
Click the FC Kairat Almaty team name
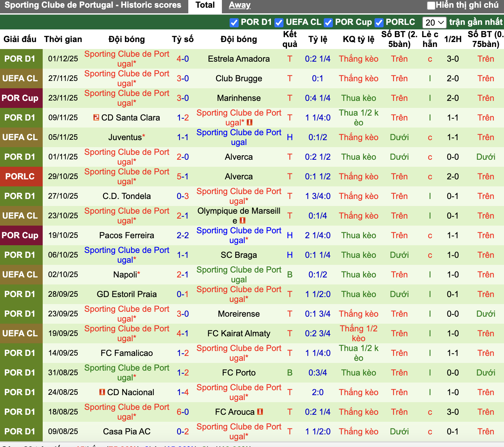tap(239, 333)
